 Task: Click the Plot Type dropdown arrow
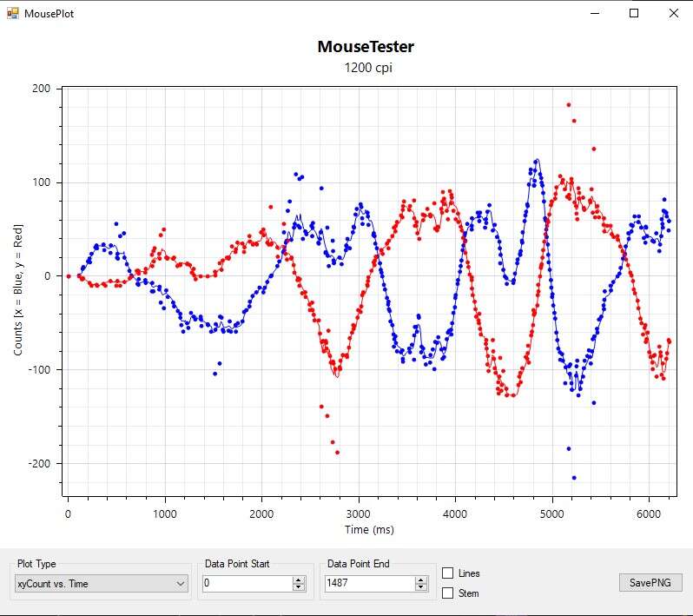181,584
